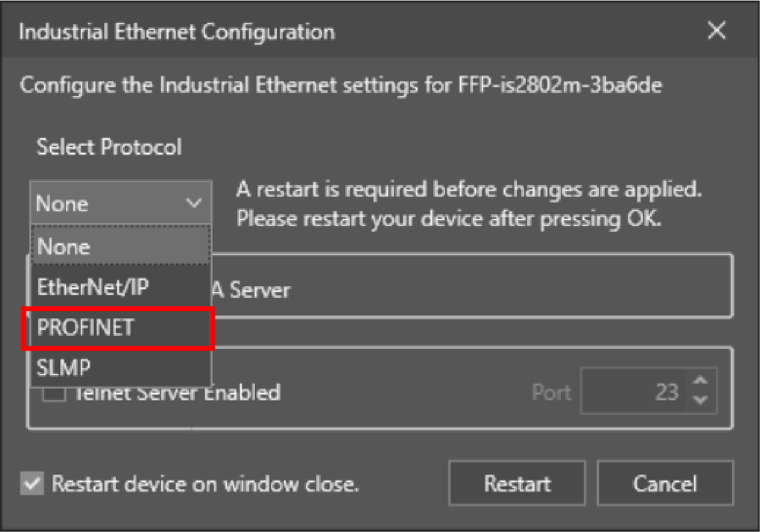Click the chevron arrow of protocol dropdown
This screenshot has height=532, width=760.
pyautogui.click(x=194, y=204)
